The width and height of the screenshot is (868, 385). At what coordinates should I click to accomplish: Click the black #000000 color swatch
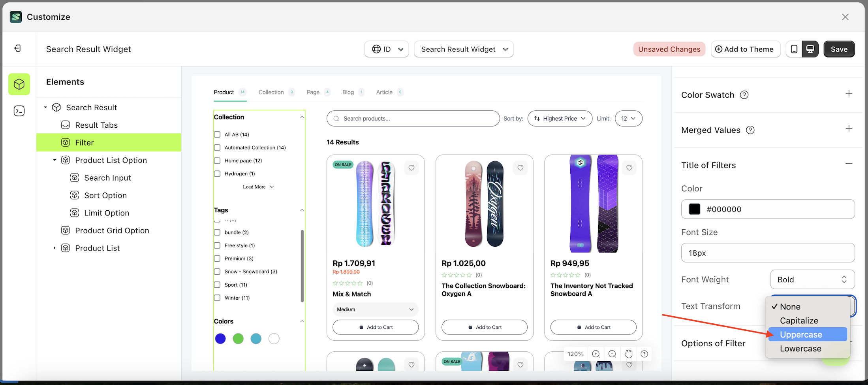click(x=694, y=209)
